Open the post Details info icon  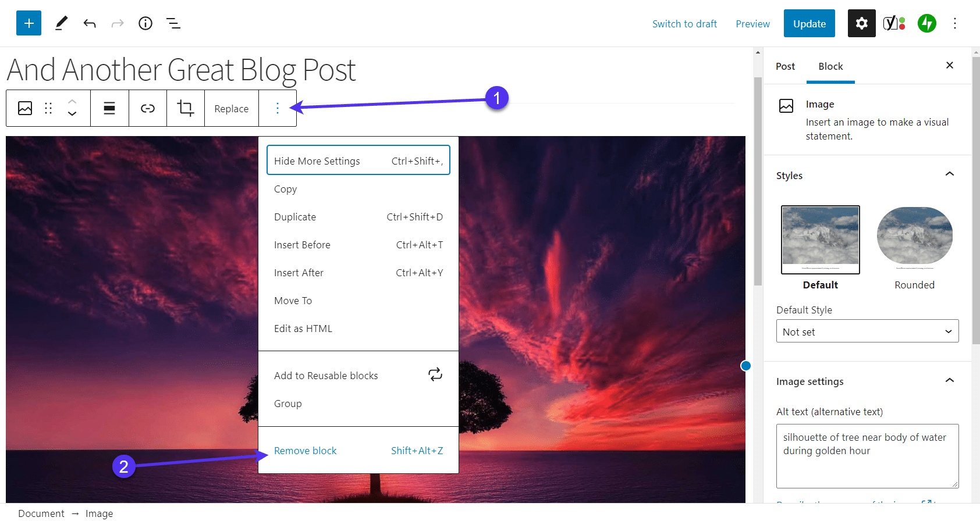tap(145, 23)
